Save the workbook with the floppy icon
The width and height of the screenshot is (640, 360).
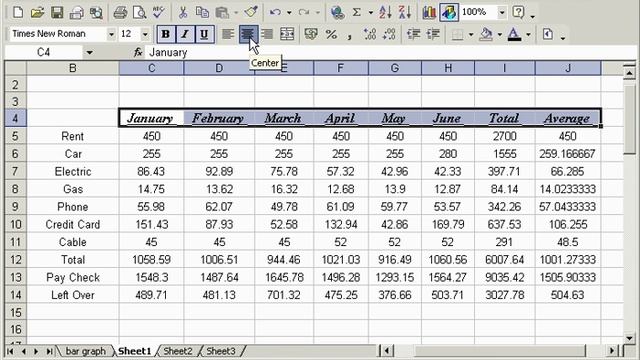pos(57,12)
